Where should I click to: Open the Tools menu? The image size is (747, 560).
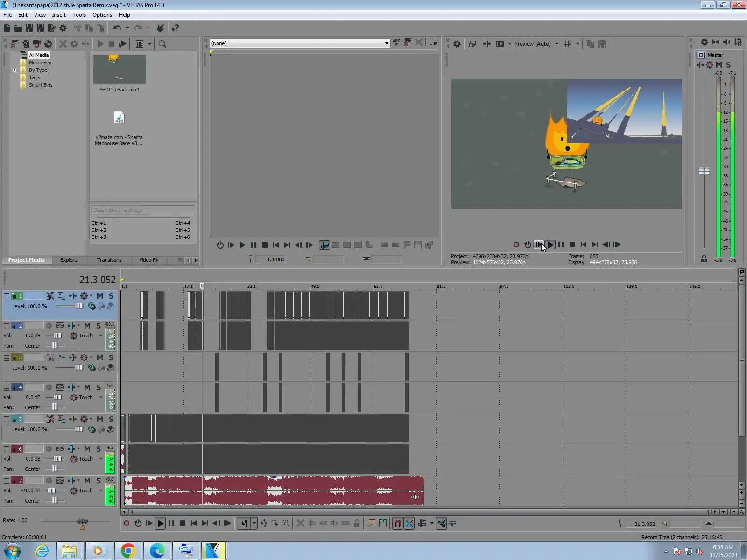pos(79,15)
